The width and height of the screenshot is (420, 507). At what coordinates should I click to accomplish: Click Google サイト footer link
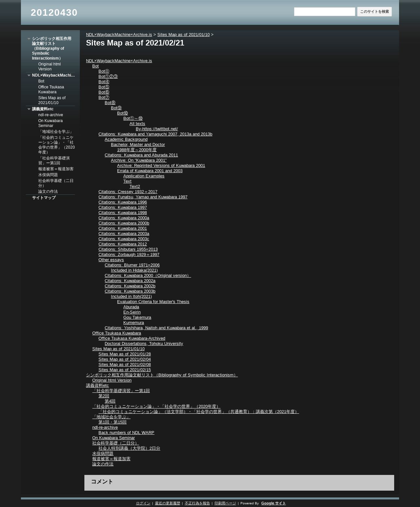[273, 503]
